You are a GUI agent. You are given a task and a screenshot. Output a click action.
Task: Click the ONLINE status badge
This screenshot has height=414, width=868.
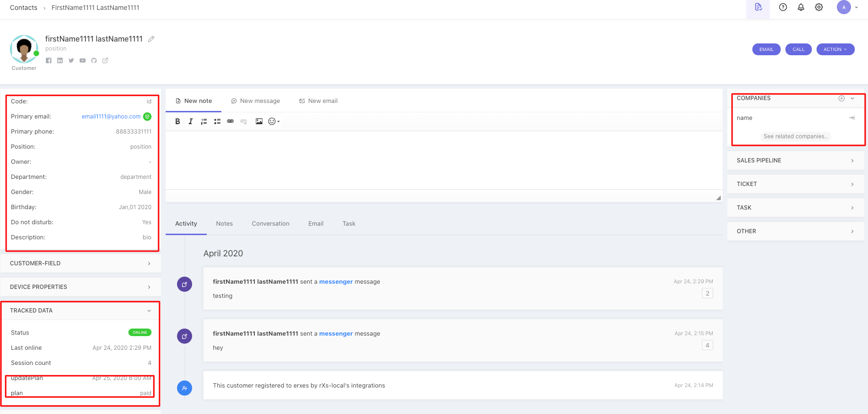(x=140, y=332)
